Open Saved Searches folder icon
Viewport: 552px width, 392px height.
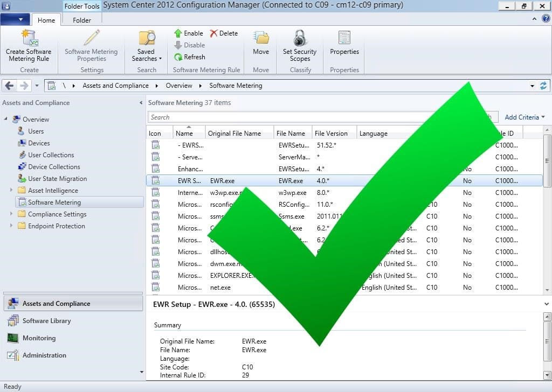pyautogui.click(x=147, y=38)
